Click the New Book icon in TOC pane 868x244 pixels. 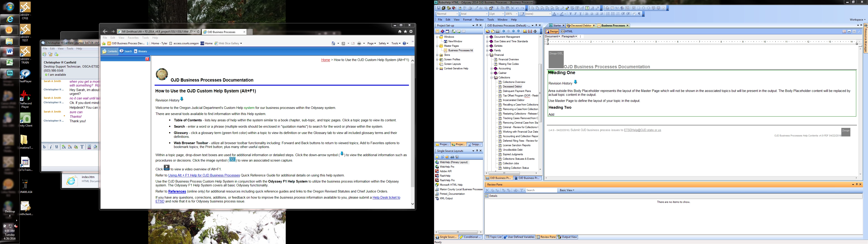(x=488, y=31)
